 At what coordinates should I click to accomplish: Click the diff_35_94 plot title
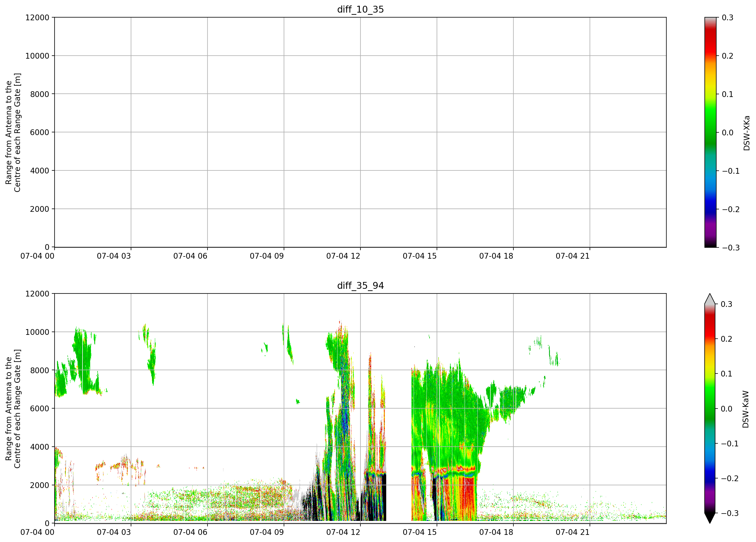(x=360, y=286)
